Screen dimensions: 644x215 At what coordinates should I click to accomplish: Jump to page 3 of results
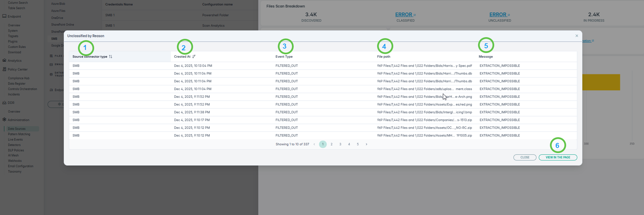340,144
